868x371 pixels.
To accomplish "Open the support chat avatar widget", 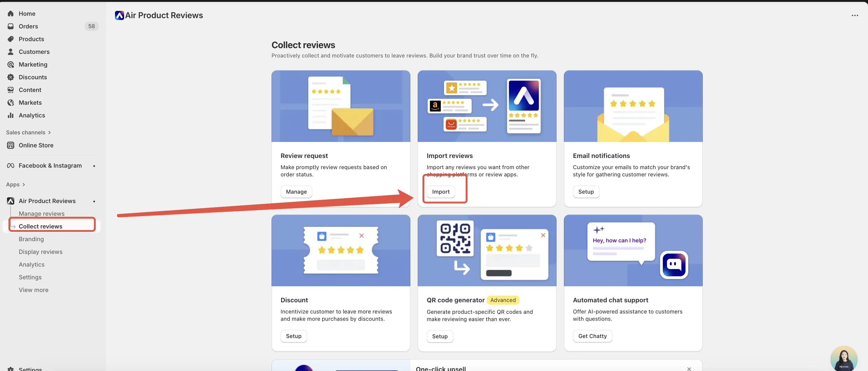I will pyautogui.click(x=843, y=359).
